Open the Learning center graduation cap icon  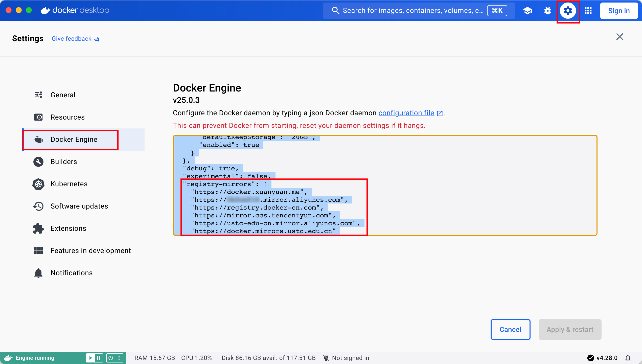coord(528,11)
